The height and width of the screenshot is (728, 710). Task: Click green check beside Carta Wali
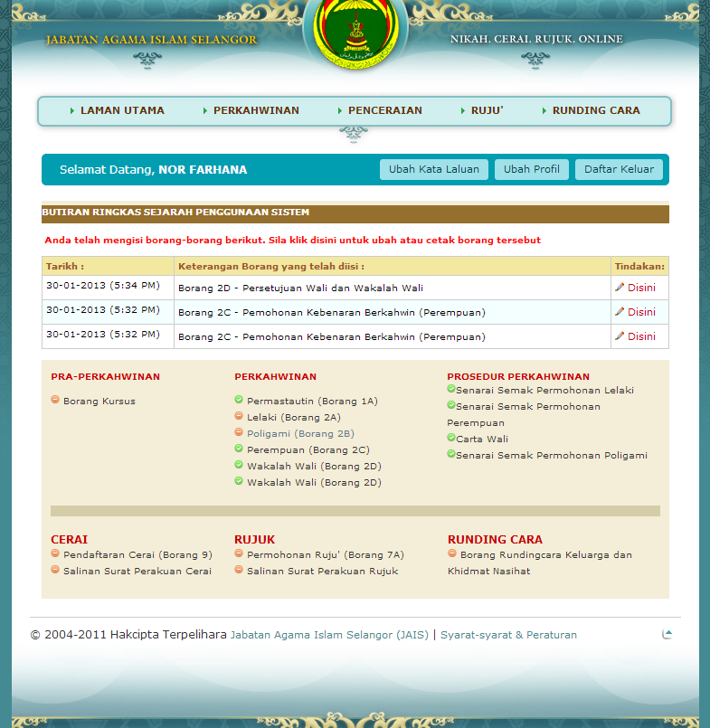[x=451, y=438]
